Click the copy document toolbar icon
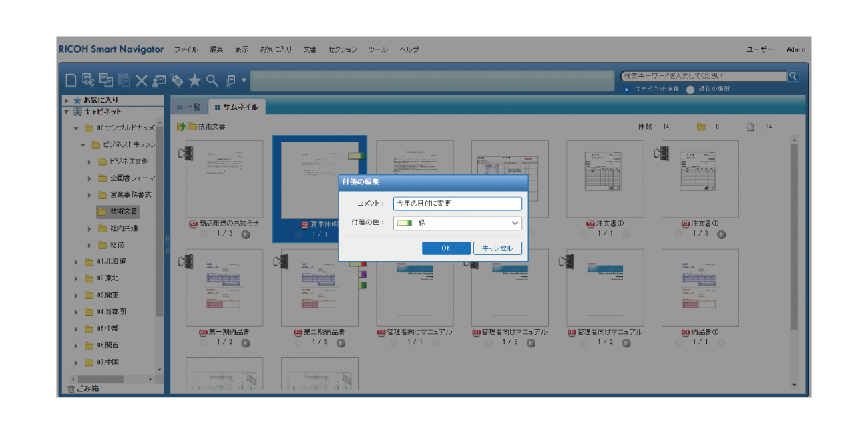868x434 pixels. [x=105, y=80]
